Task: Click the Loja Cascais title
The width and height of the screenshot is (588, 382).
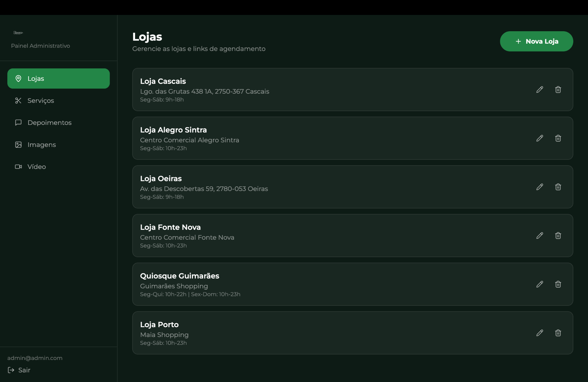Action: click(x=163, y=81)
